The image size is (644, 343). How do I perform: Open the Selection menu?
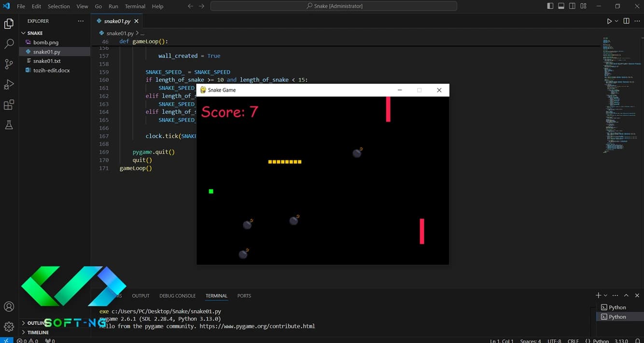coord(59,6)
